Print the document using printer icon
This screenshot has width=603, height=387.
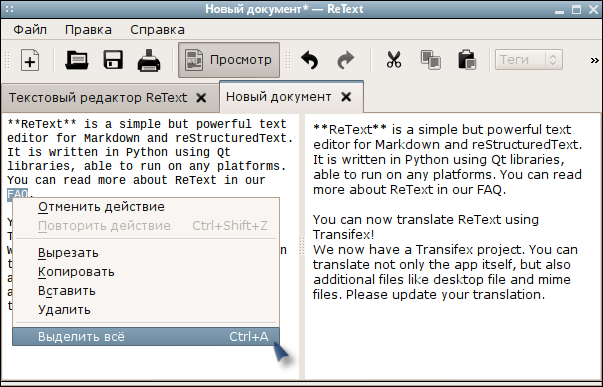[x=149, y=60]
